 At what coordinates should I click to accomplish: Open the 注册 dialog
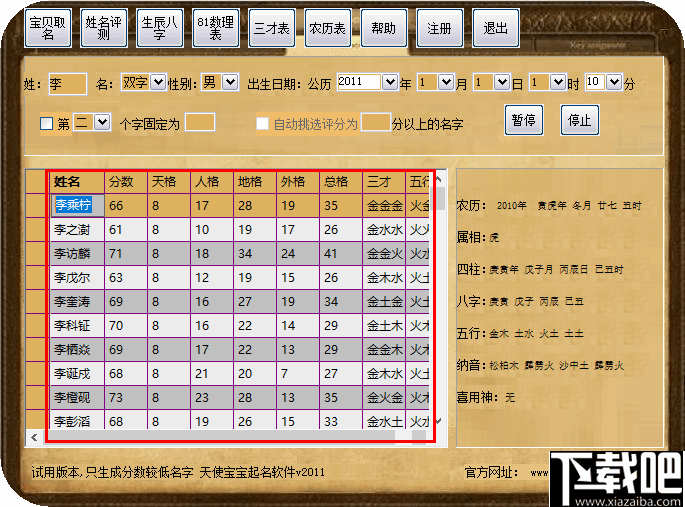pos(439,28)
